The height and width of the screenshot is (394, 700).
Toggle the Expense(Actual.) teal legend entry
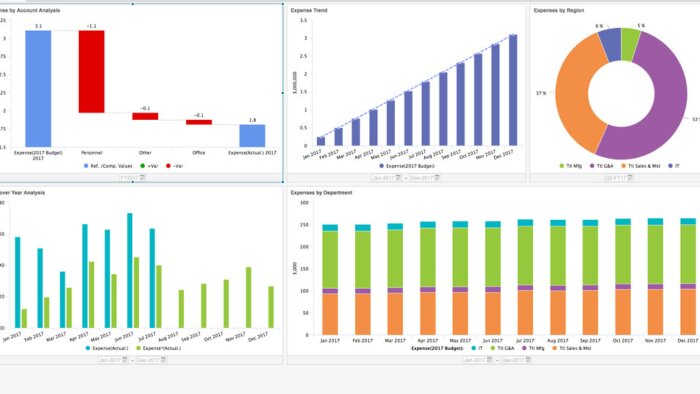[107, 348]
